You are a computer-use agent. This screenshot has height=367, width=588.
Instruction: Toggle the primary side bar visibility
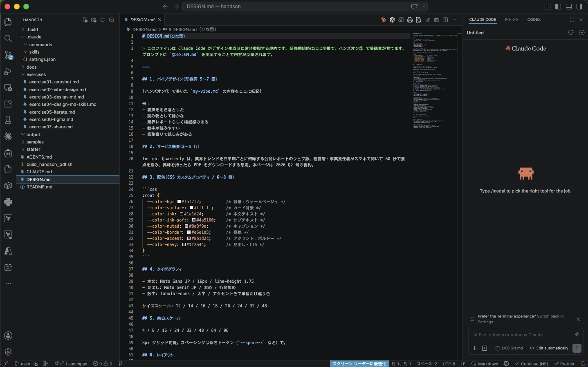click(x=558, y=7)
